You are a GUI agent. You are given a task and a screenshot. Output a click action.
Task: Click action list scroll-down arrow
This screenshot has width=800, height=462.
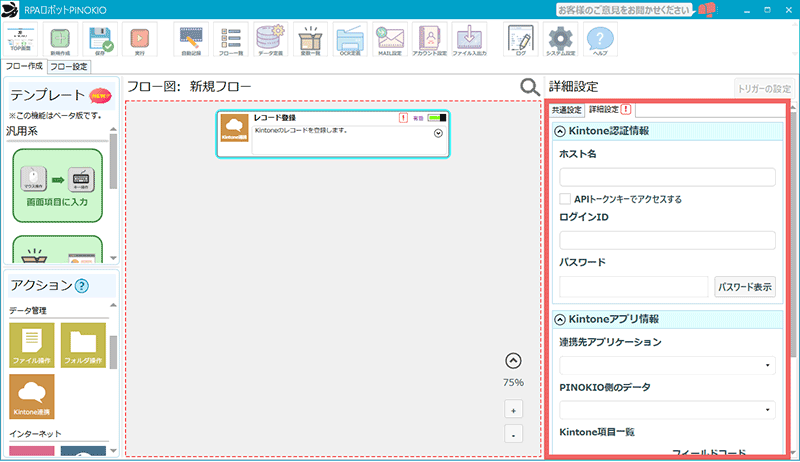pyautogui.click(x=113, y=451)
